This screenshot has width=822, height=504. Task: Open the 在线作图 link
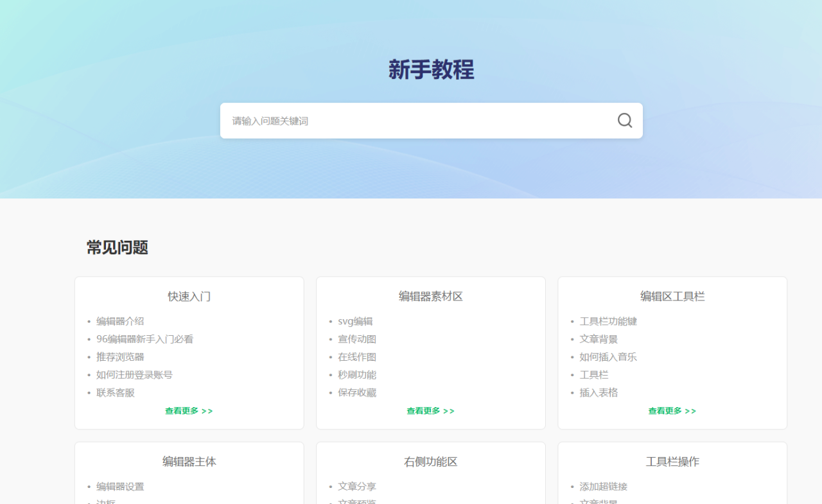click(357, 357)
